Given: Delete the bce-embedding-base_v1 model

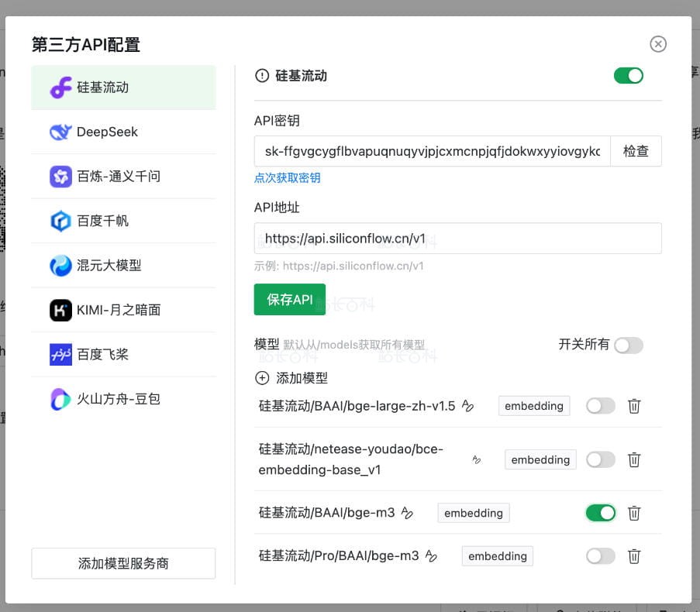Looking at the screenshot, I should coord(634,459).
